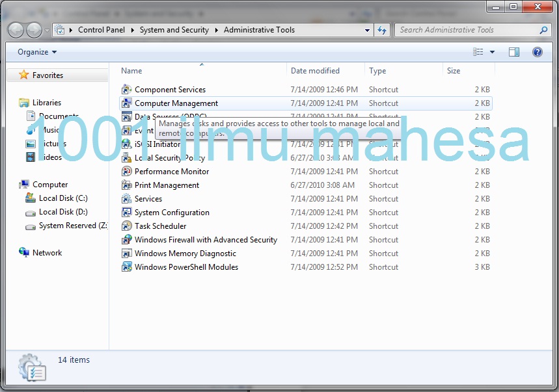Click the 14 items details pane text

74,359
